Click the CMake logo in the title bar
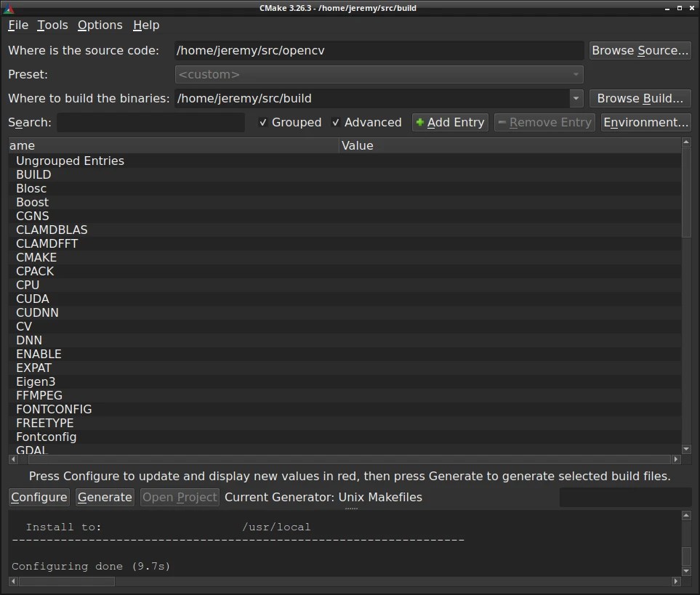This screenshot has width=700, height=595. coord(10,8)
